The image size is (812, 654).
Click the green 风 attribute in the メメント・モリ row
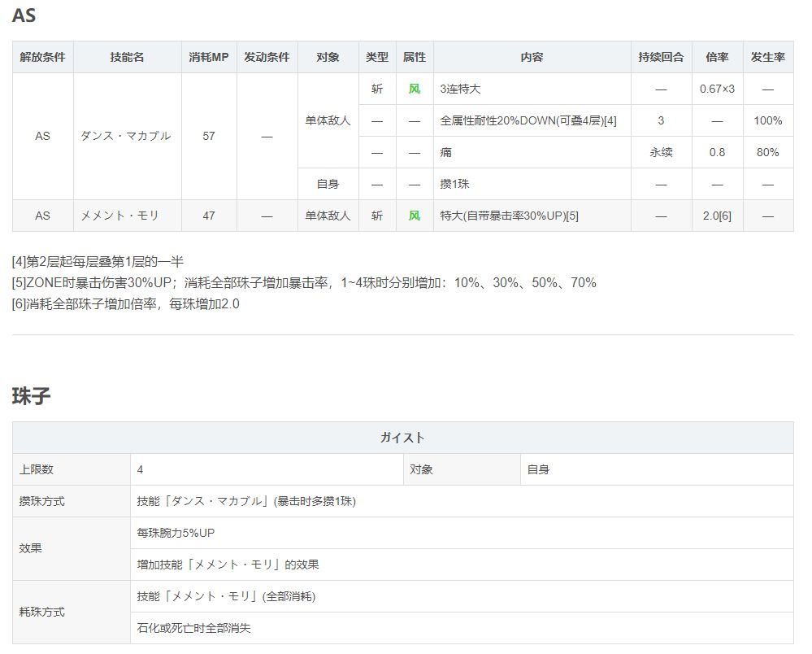[x=415, y=216]
